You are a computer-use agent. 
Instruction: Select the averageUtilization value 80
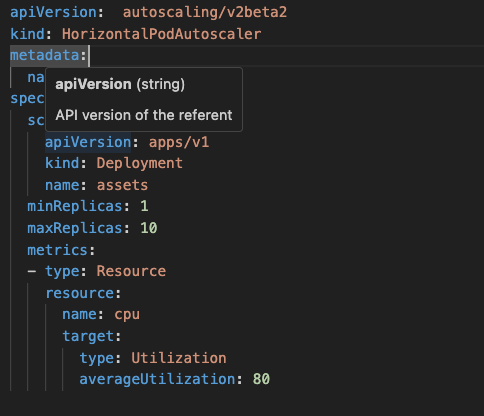click(x=261, y=379)
